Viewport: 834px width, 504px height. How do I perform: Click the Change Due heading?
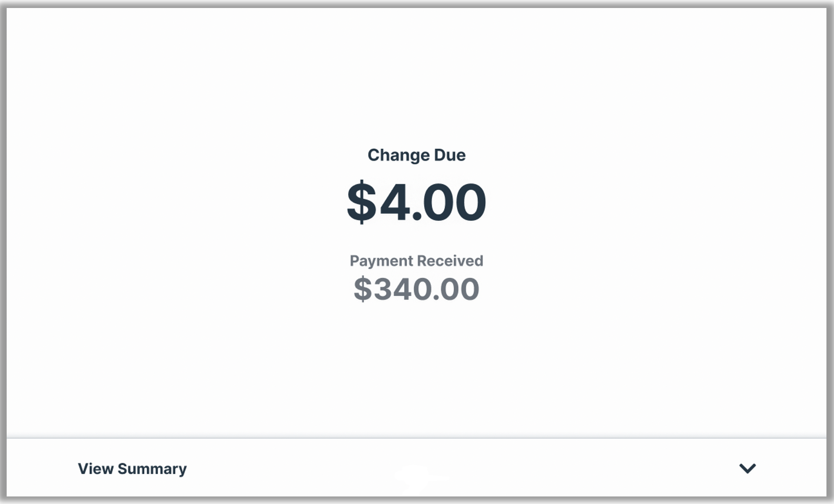pos(416,155)
